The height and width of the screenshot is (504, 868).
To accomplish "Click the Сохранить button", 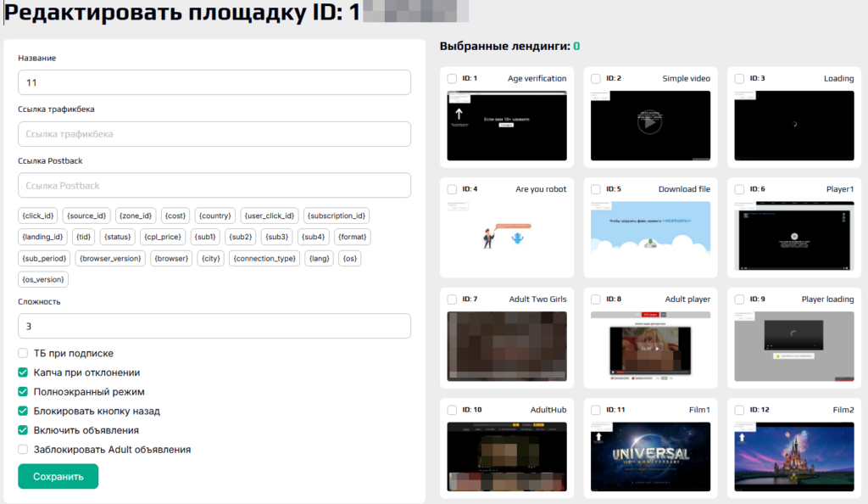I will tap(58, 476).
